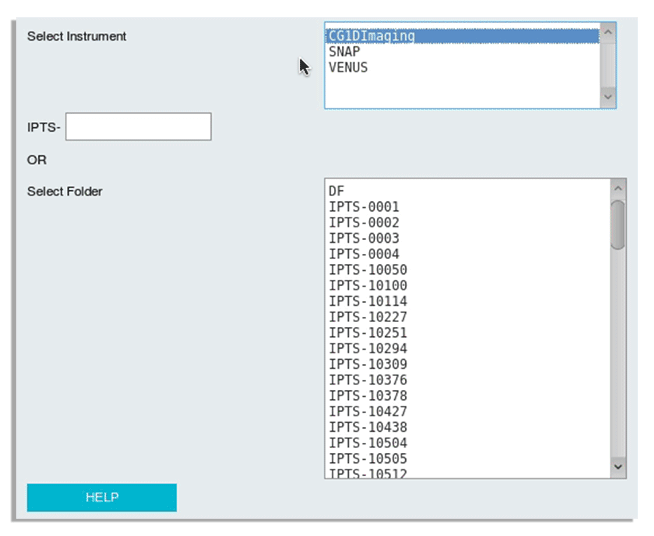Screen dimensions: 654x536
Task: Choose folder IPTS-0004
Action: click(364, 254)
